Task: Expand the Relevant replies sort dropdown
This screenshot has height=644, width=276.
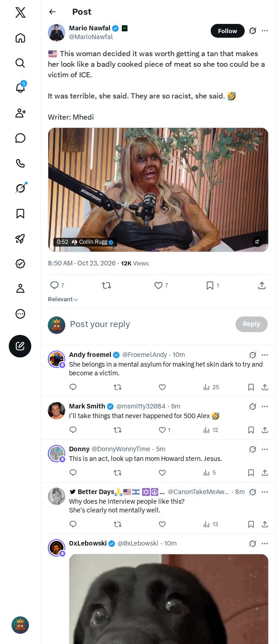Action: pyautogui.click(x=63, y=299)
